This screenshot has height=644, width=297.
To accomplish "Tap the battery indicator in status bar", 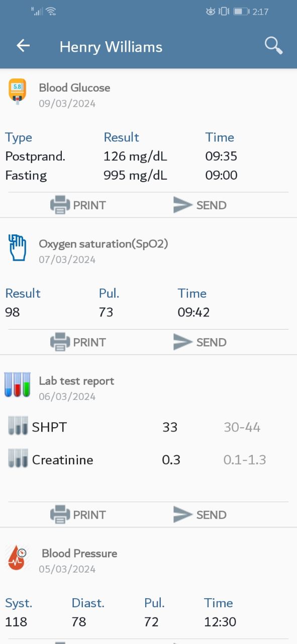I will (241, 11).
